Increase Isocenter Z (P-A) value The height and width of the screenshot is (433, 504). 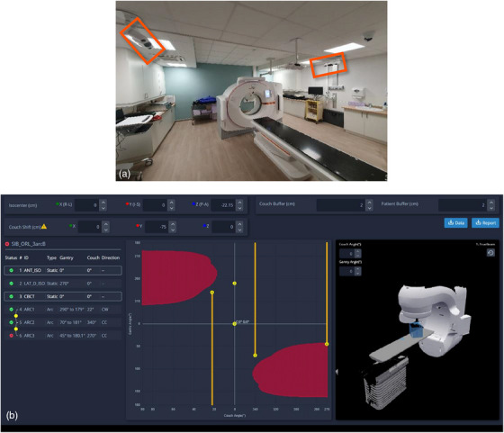tap(239, 203)
